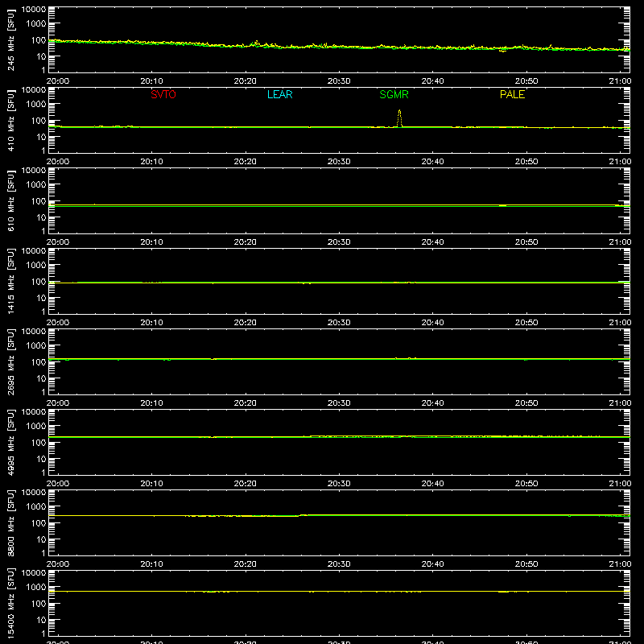Click the yellow burst spike in the 410 MHz plot
Image resolution: width=644 pixels, height=644 pixels.
coord(399,118)
